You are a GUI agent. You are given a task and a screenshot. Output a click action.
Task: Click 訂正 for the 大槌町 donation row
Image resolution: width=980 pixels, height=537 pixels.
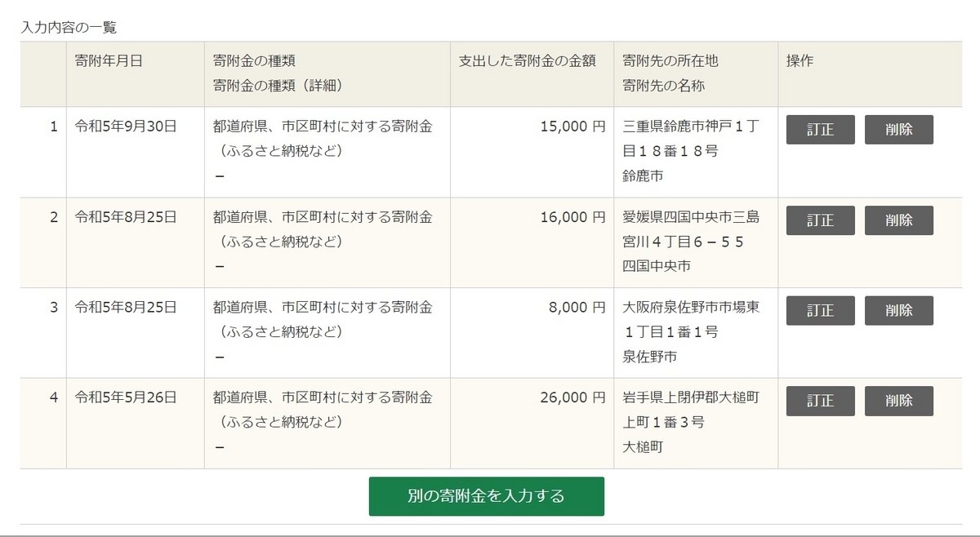821,401
